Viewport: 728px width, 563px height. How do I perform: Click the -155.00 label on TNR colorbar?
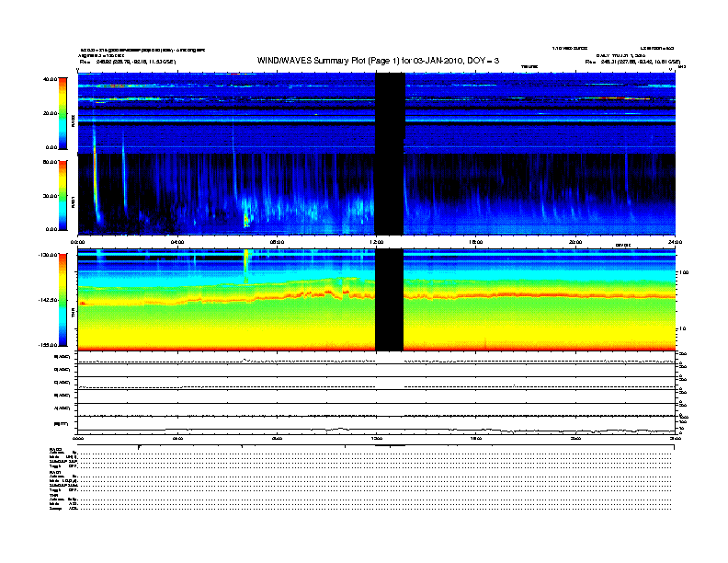(49, 345)
